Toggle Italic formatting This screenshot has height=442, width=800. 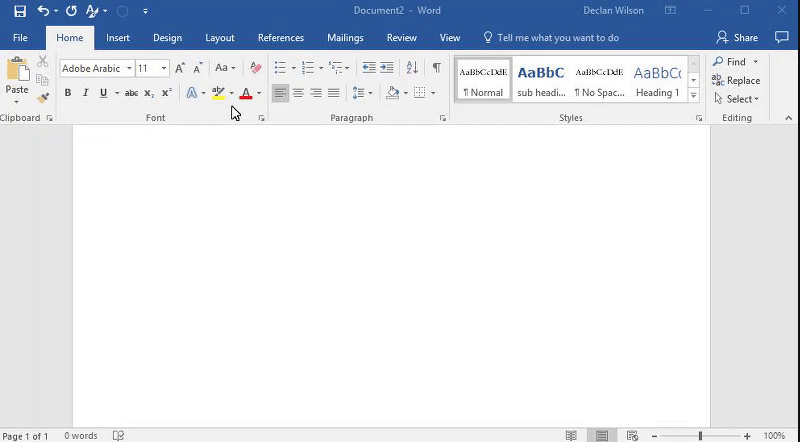(85, 93)
